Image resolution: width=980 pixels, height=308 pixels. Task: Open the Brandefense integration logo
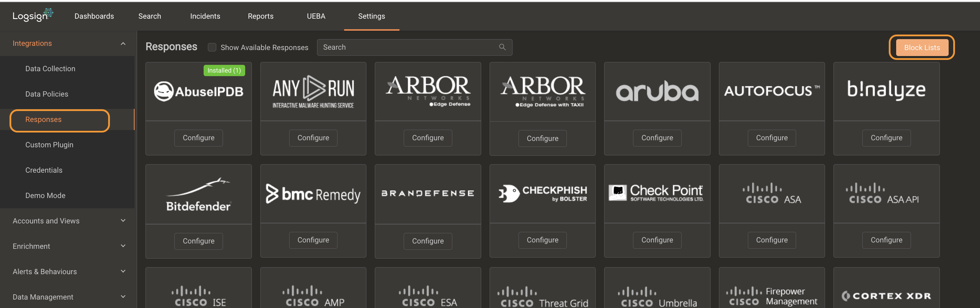tap(428, 193)
